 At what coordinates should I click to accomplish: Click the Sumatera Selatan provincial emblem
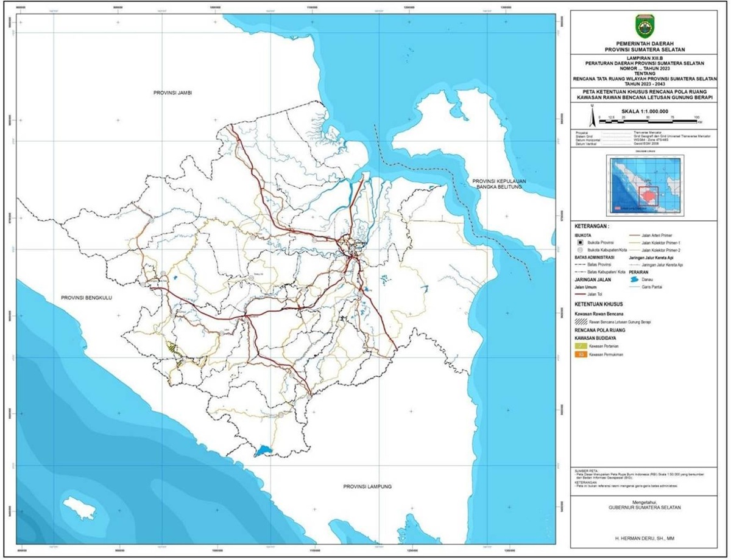(644, 27)
